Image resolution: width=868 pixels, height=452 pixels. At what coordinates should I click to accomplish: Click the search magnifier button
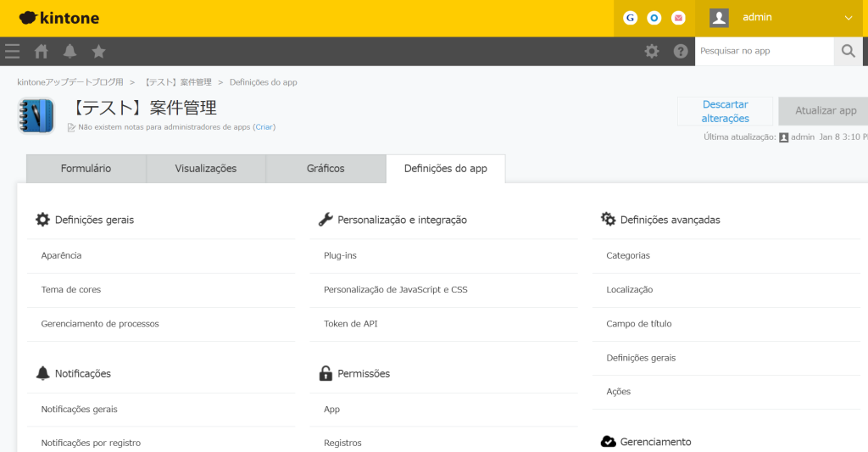coord(849,52)
